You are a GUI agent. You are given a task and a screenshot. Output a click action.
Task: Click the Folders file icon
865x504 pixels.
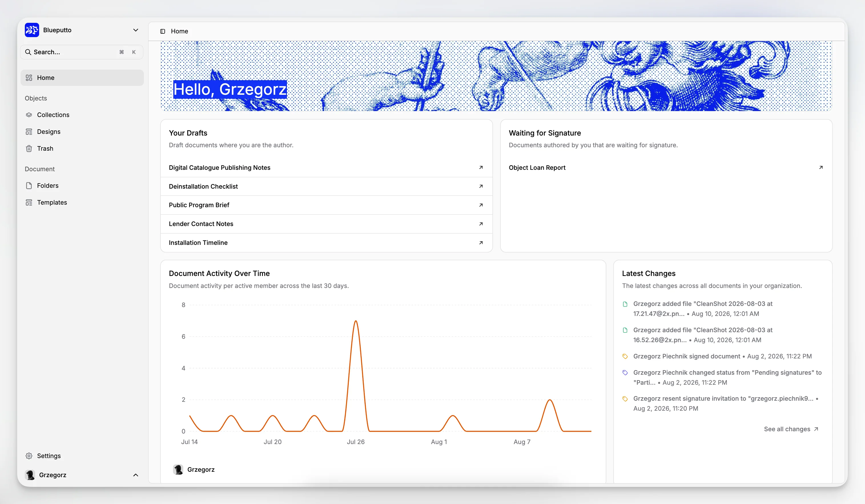(29, 185)
